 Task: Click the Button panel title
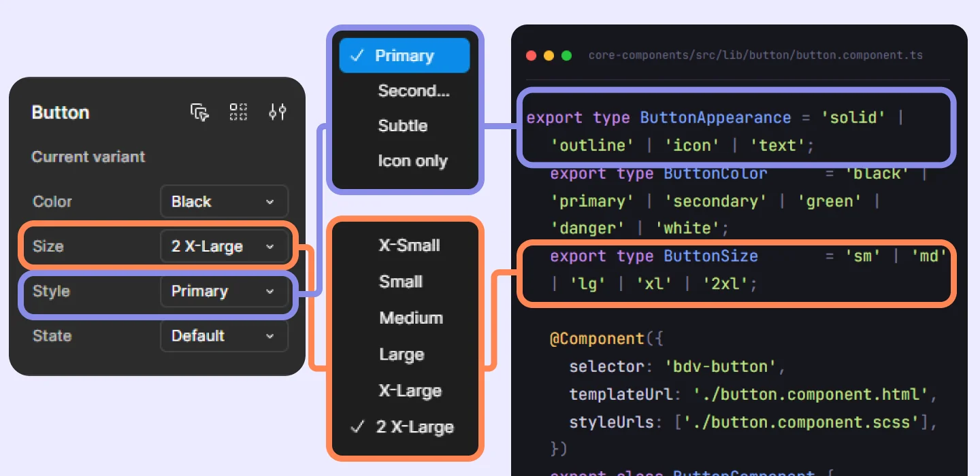(61, 113)
